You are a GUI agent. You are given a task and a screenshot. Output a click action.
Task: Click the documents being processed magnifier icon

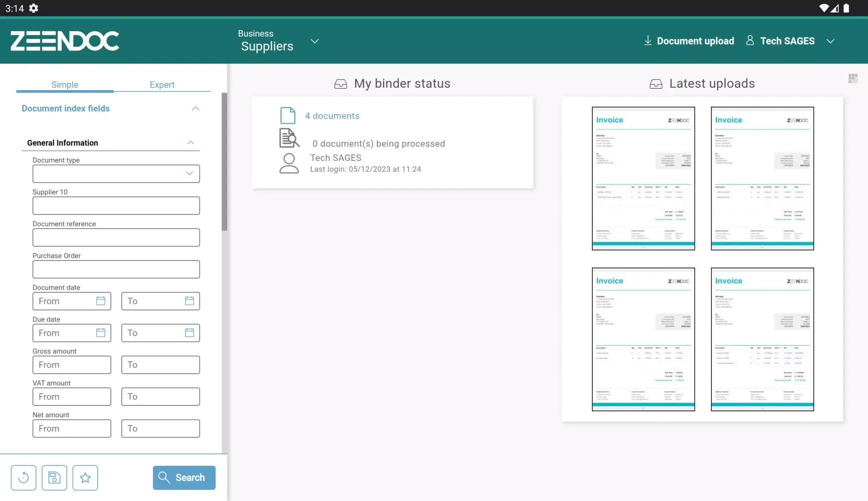pos(289,138)
